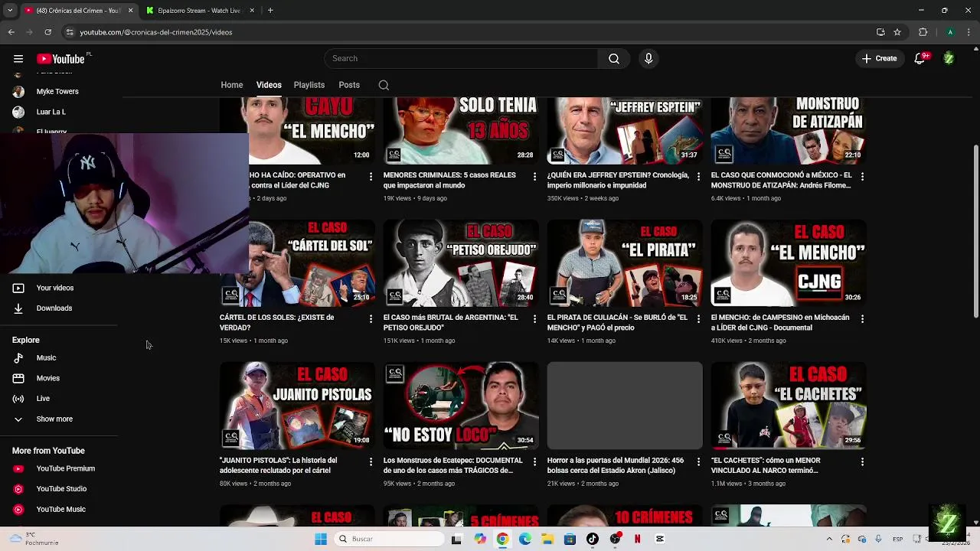Open options for El Cachetes video

click(x=862, y=462)
